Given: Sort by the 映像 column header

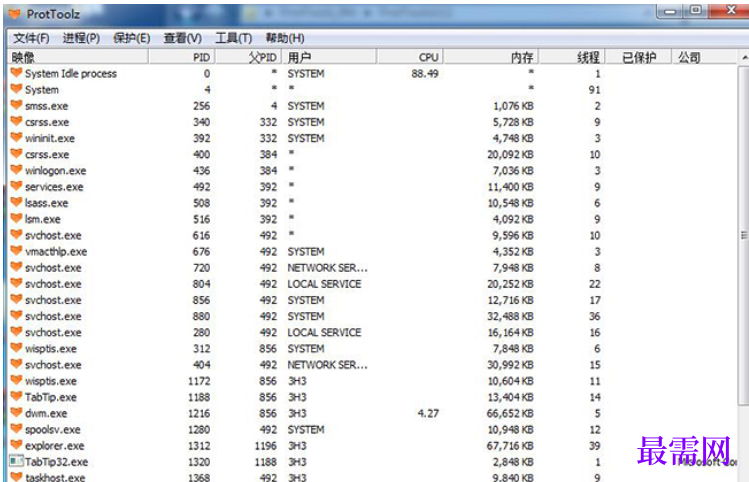Looking at the screenshot, I should (x=78, y=57).
